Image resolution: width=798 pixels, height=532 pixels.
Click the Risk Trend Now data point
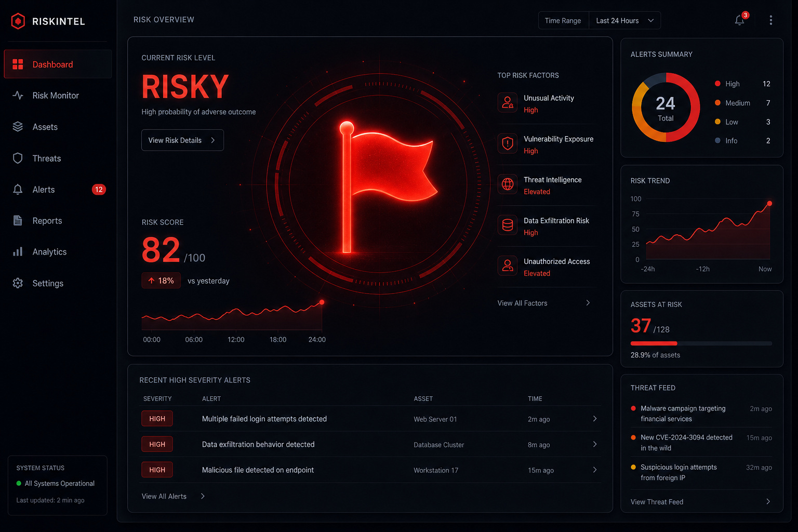[769, 204]
